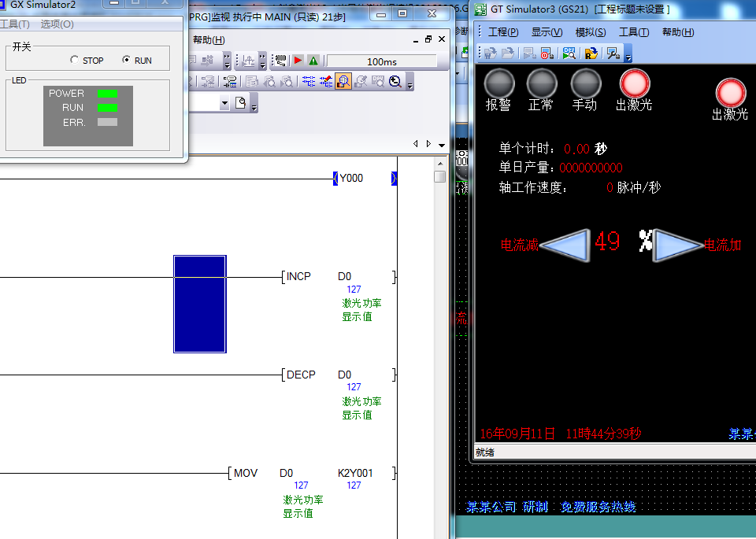Click the highlighted monitor mode toolbar icon

(343, 81)
